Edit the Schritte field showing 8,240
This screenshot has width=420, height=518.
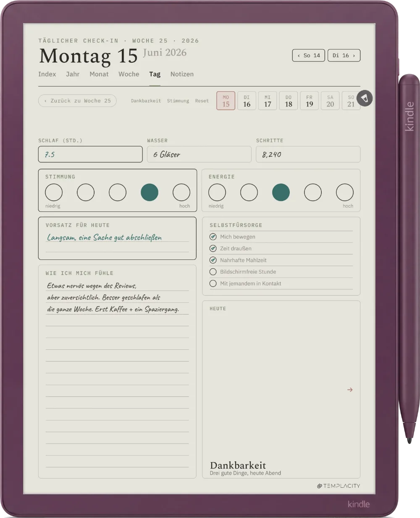tap(308, 154)
